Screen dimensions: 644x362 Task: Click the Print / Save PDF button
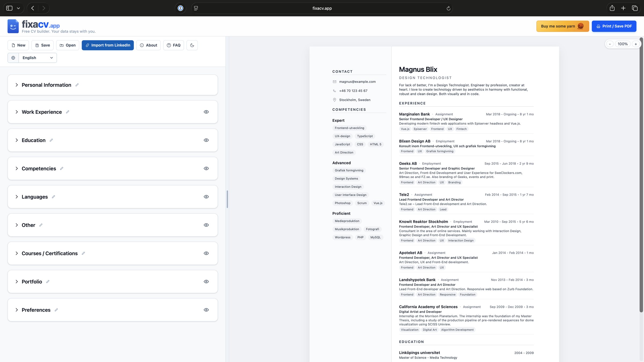point(614,26)
